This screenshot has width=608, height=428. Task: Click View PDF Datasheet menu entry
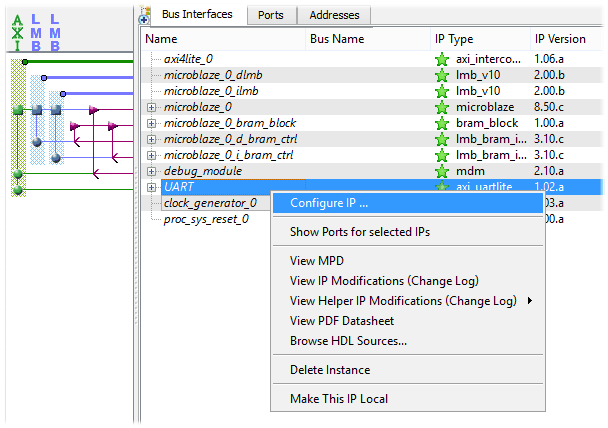(341, 321)
